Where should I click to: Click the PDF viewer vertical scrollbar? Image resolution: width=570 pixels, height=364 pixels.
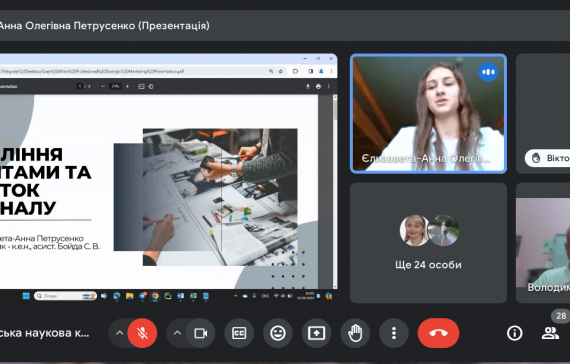pos(335,192)
